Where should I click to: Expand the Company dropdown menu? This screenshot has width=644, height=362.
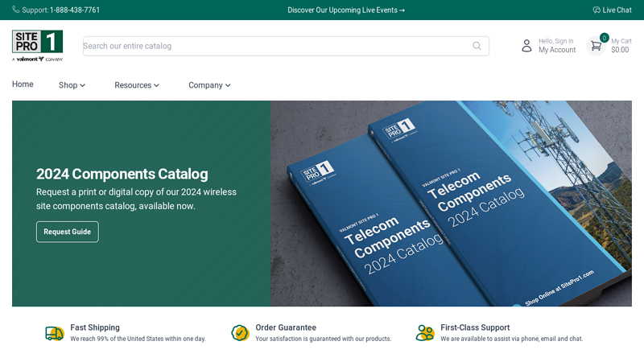[209, 85]
